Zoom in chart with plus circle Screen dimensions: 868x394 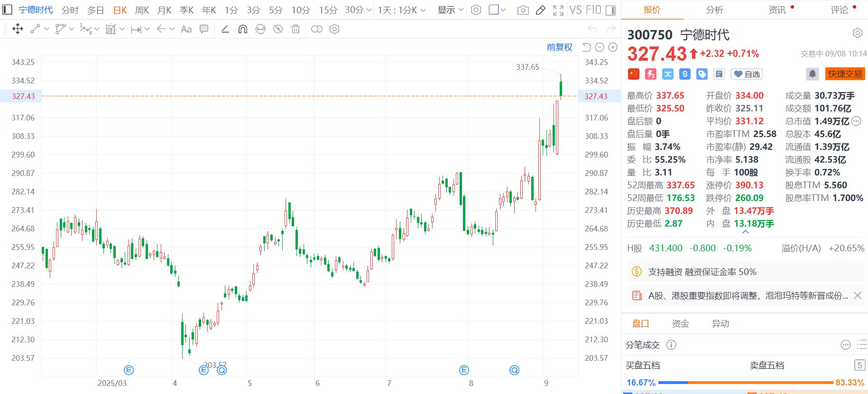click(613, 47)
